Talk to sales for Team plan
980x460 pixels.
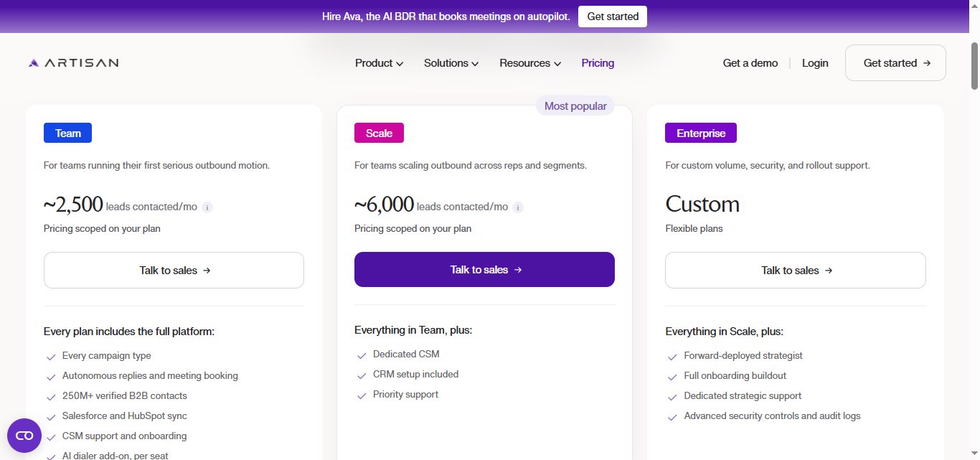(x=174, y=271)
